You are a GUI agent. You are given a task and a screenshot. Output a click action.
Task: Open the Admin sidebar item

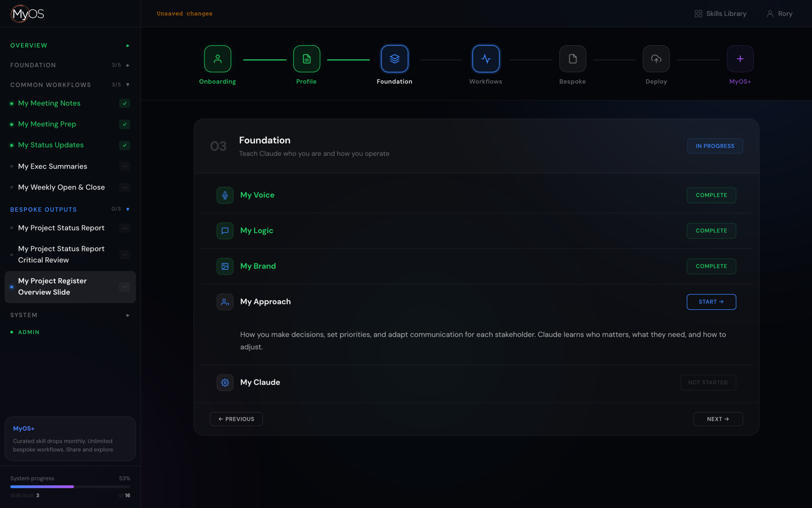click(x=28, y=332)
